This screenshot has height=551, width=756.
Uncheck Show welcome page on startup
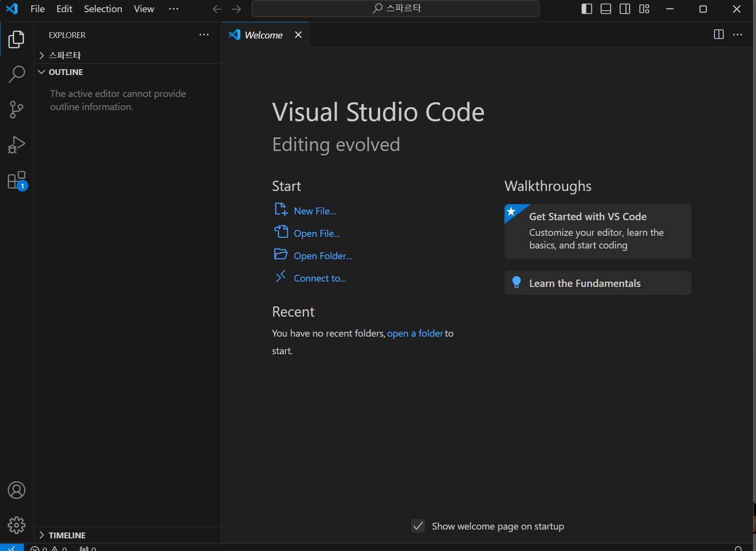coord(418,526)
